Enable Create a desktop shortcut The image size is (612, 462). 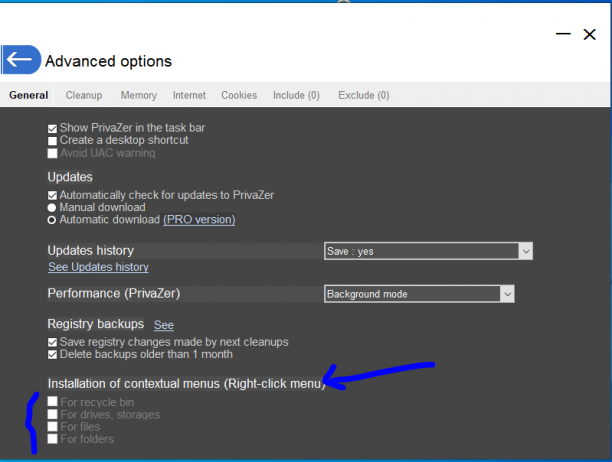pos(52,141)
